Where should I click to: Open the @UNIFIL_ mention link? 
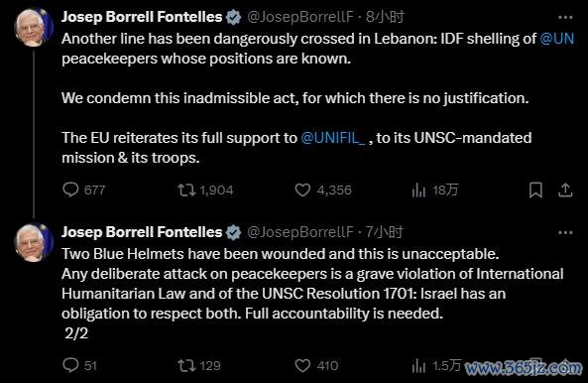click(x=332, y=138)
